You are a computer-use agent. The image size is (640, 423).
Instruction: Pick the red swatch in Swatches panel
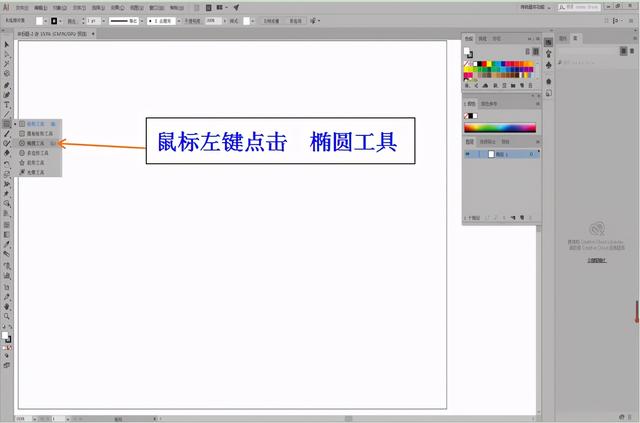point(484,64)
